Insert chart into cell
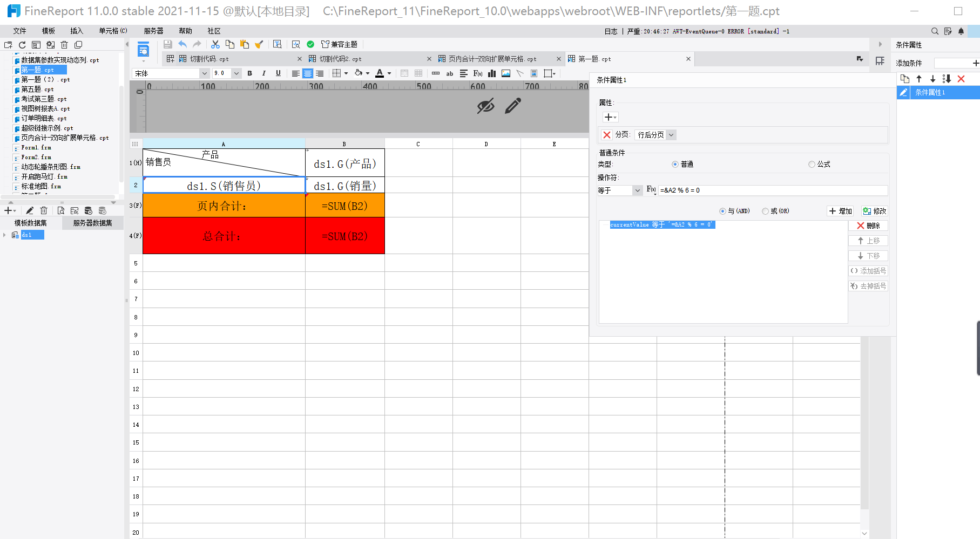 492,73
